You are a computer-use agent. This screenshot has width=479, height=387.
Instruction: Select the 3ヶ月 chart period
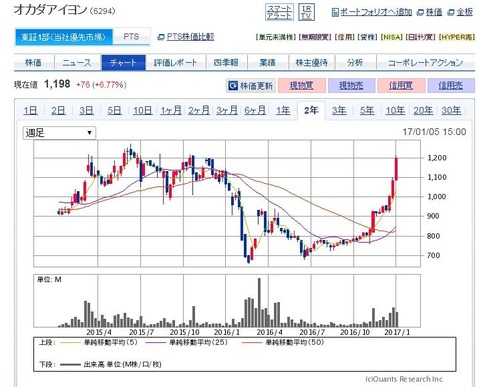227,110
